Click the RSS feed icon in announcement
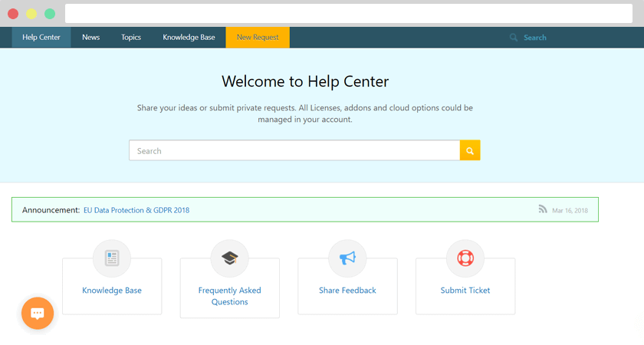This screenshot has width=644, height=345. [543, 209]
